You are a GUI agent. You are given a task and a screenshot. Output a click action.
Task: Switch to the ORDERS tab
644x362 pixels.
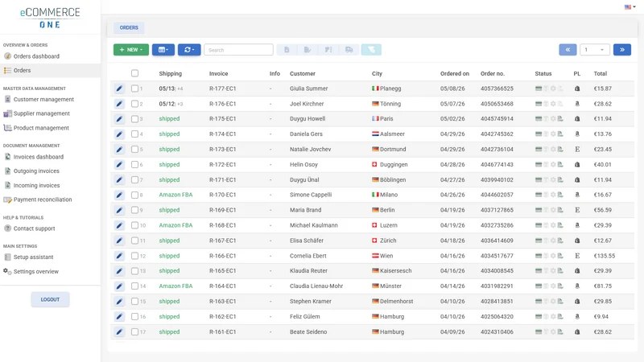click(x=129, y=27)
